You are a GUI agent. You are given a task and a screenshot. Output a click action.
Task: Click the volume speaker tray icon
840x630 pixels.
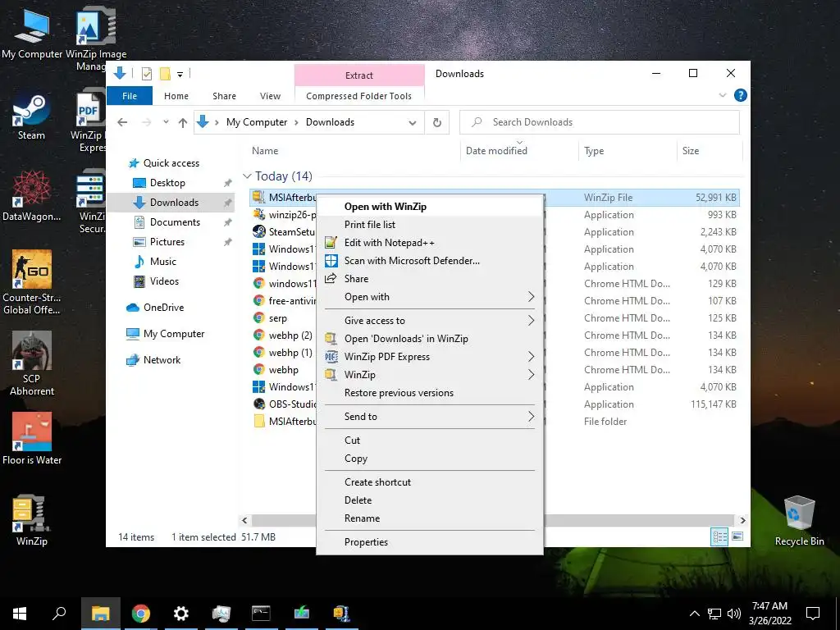[x=734, y=614]
